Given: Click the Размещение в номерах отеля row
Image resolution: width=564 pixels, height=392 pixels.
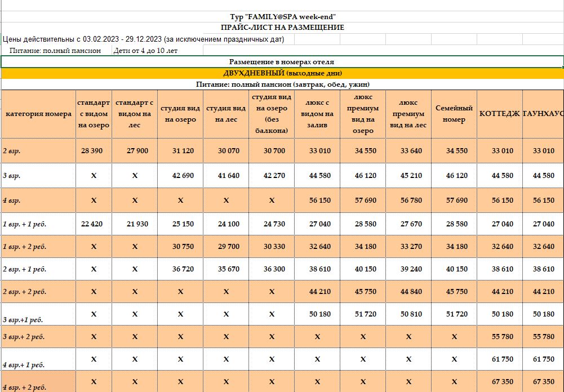Looking at the screenshot, I should (282, 62).
